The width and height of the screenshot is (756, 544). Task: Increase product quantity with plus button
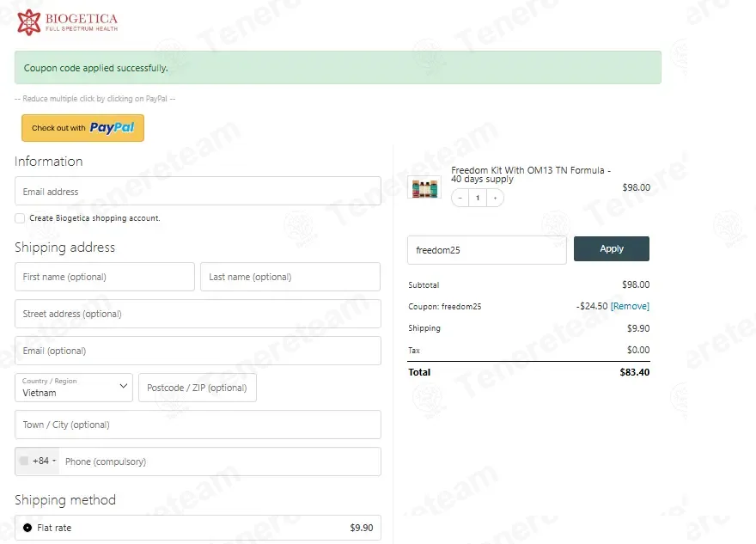coord(495,198)
